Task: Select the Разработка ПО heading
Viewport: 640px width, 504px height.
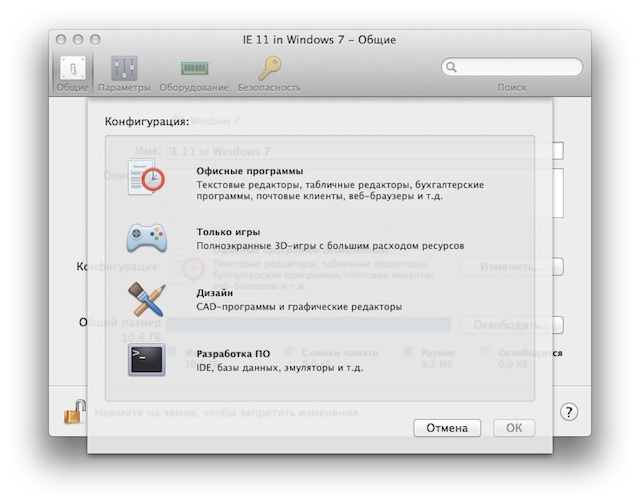Action: pyautogui.click(x=233, y=353)
